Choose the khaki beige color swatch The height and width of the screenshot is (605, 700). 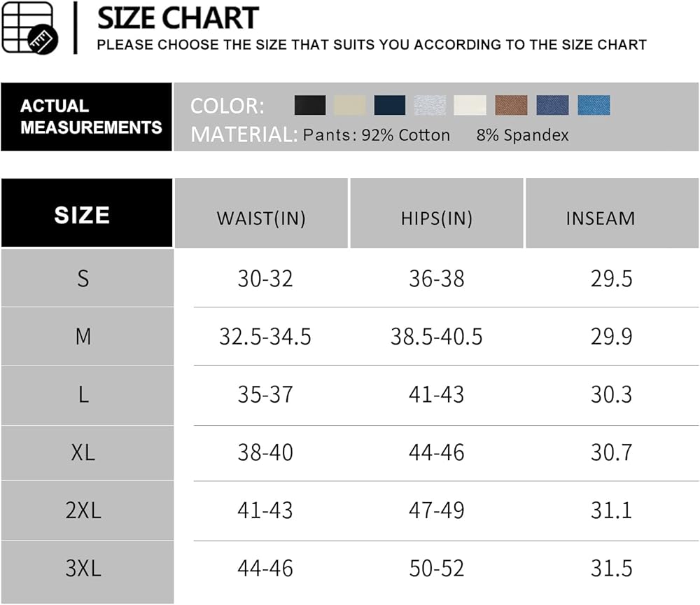(350, 106)
